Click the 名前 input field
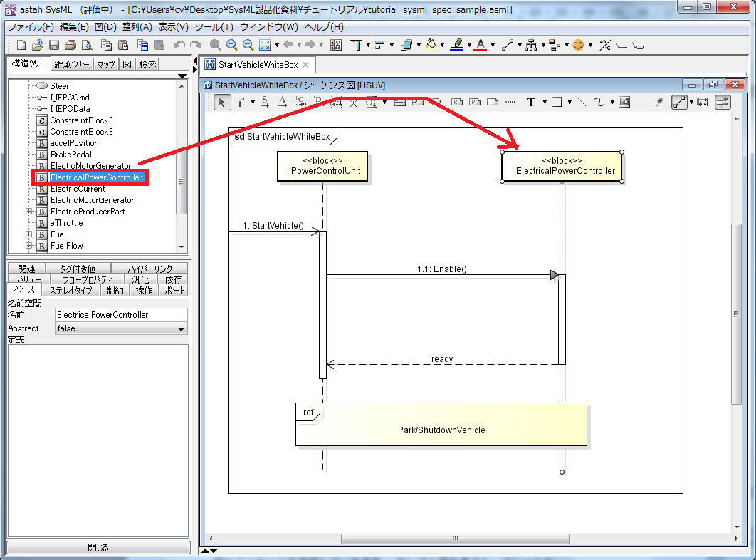 point(121,315)
